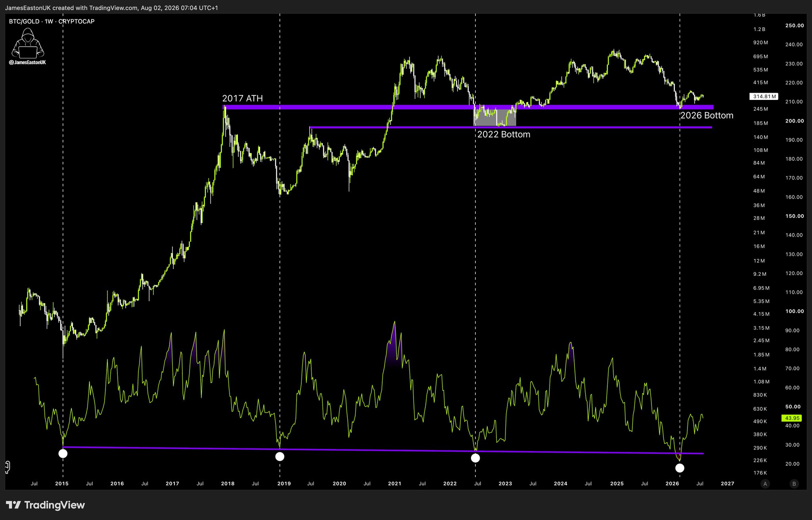Screen dimensions: 812x520
Task: Select the "2026 Bottom" annotation label
Action: pos(707,115)
